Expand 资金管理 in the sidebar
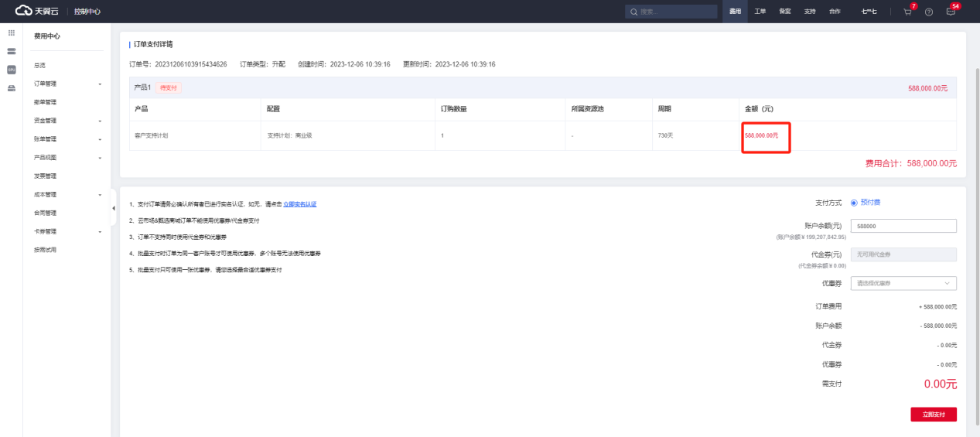980x437 pixels. [67, 121]
